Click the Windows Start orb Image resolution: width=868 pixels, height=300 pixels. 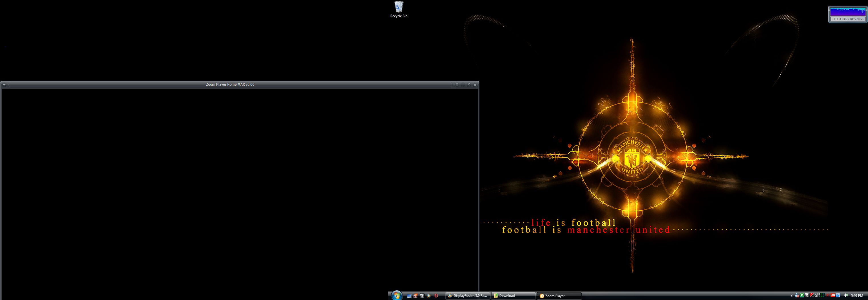(x=397, y=296)
